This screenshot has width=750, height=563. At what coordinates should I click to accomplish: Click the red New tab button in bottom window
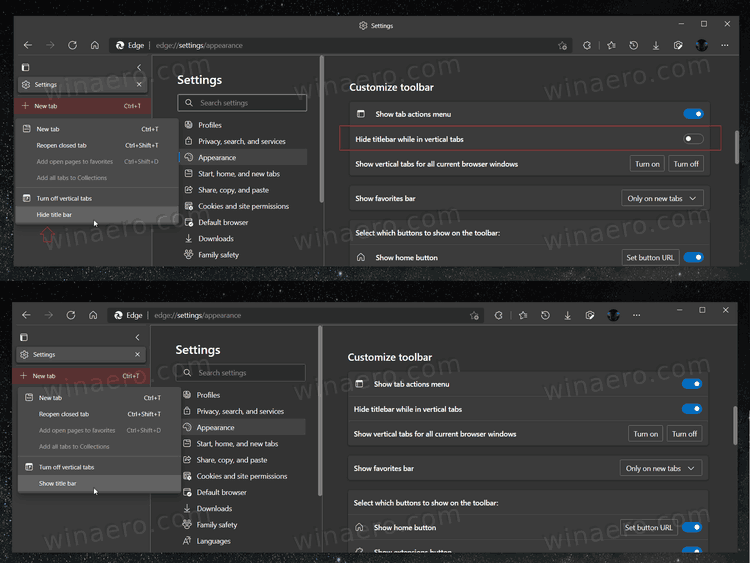tap(81, 375)
